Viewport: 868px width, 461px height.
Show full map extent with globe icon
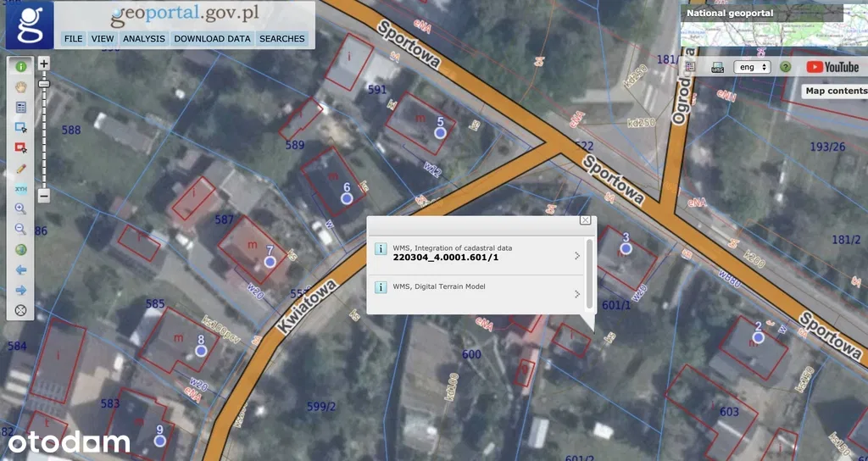(x=21, y=249)
